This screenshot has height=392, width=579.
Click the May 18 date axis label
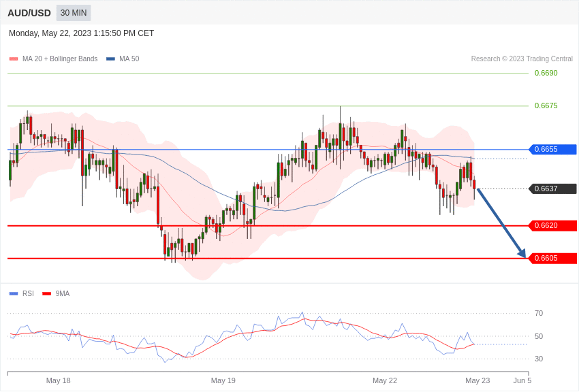(x=59, y=380)
